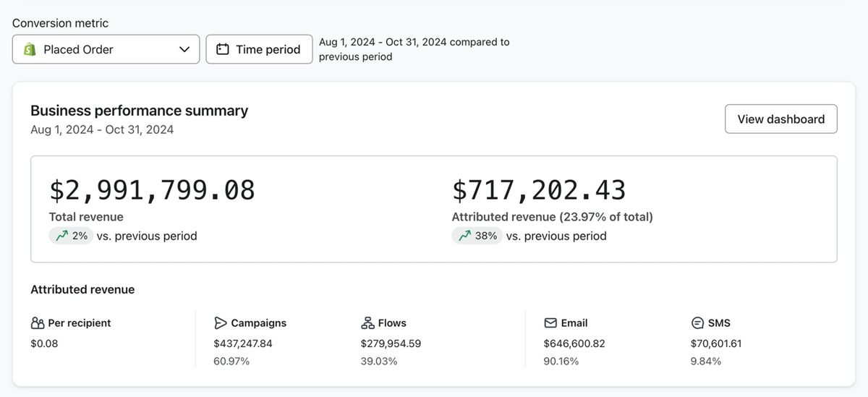Click the Business performance summary heading
The image size is (868, 397).
point(139,111)
